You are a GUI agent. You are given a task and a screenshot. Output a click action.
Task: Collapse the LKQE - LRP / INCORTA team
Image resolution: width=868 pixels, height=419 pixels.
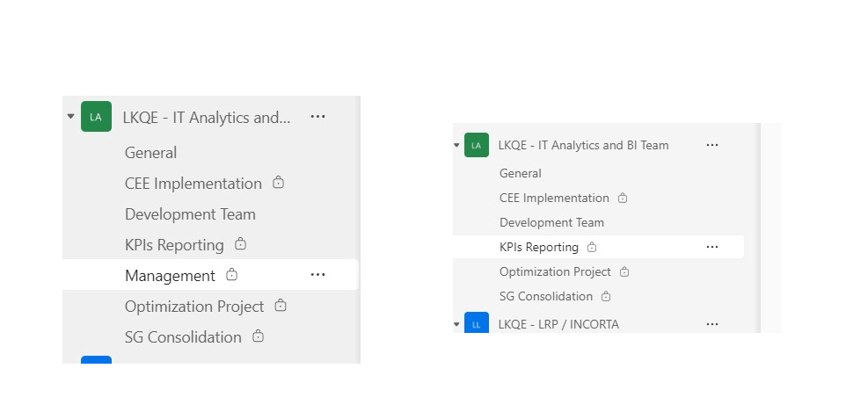[456, 324]
